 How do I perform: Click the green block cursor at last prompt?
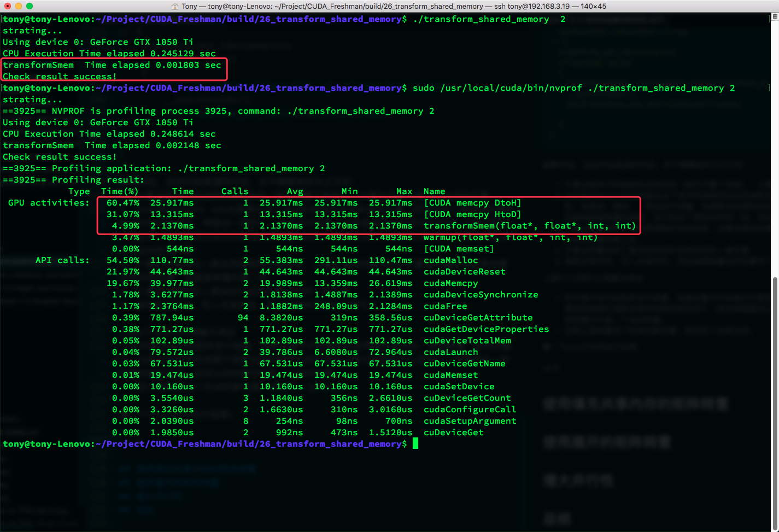[x=415, y=443]
